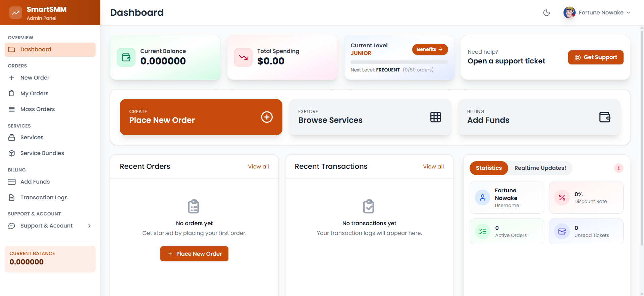Click the Total Spending trend icon
Viewport: 644px width, 296px height.
[x=243, y=57]
